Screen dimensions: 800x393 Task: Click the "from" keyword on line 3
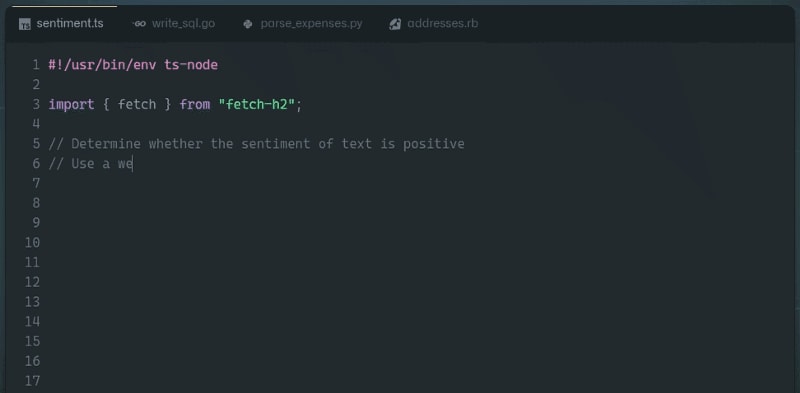195,105
